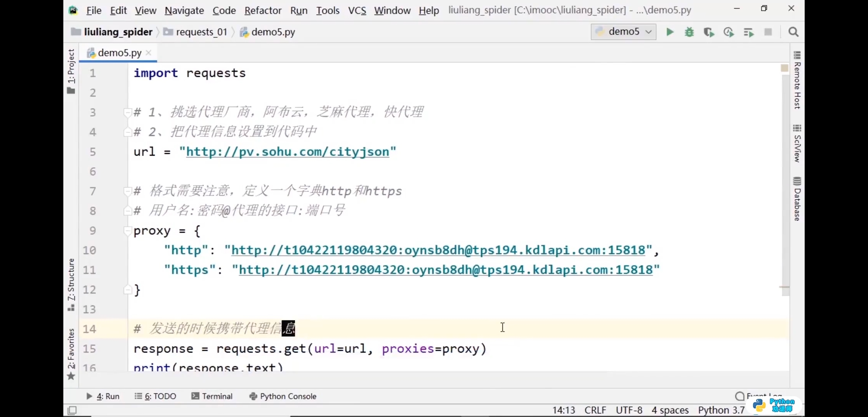868x417 pixels.
Task: Run demo5 with coverage icon
Action: pyautogui.click(x=709, y=32)
